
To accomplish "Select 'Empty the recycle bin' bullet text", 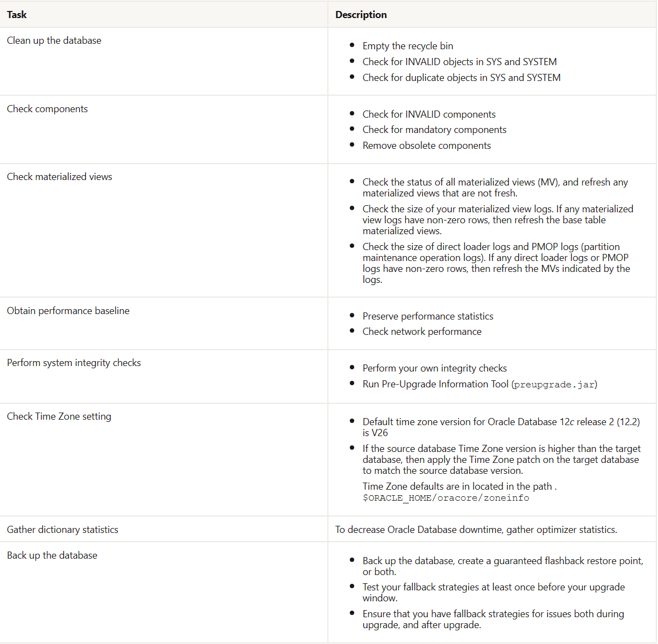I will 407,46.
